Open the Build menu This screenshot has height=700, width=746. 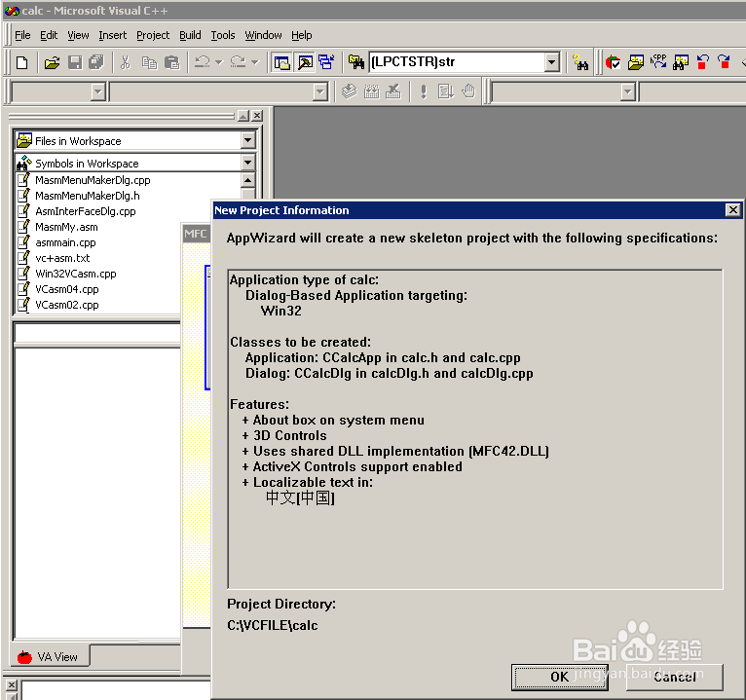[190, 35]
